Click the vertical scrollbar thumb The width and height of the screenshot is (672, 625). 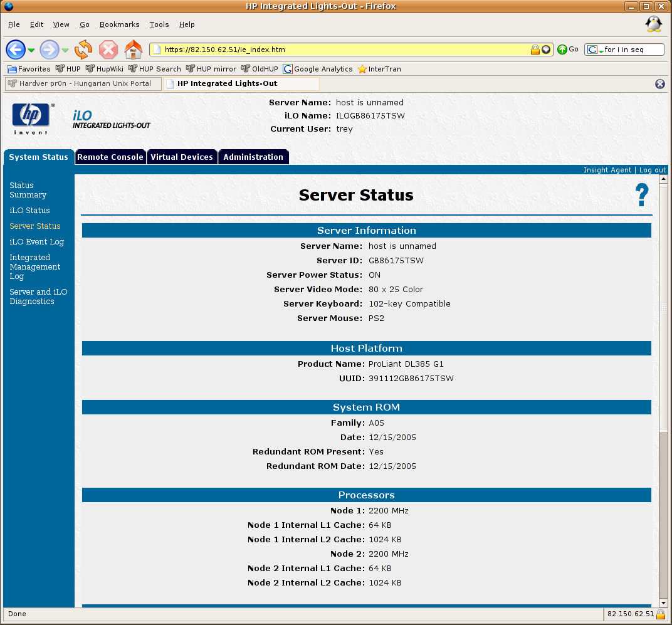pyautogui.click(x=663, y=307)
